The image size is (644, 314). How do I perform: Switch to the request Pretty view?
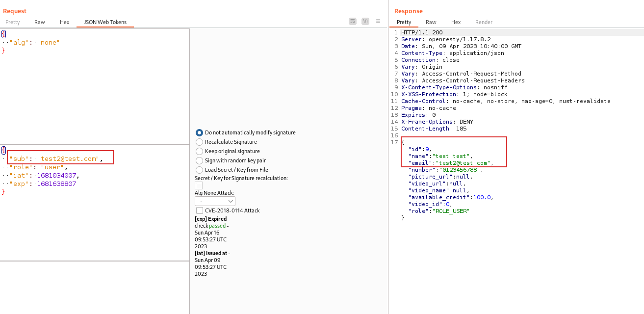point(12,22)
